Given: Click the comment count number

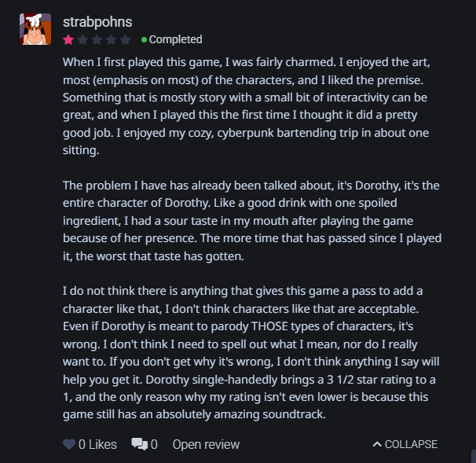Looking at the screenshot, I should click(154, 444).
